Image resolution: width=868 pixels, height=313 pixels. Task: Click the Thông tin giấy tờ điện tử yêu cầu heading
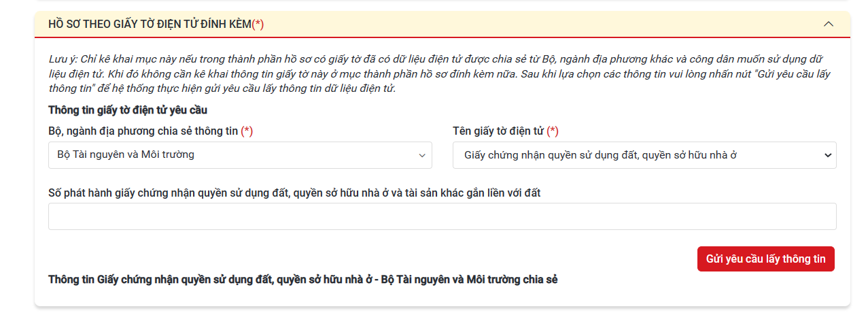[x=128, y=110]
